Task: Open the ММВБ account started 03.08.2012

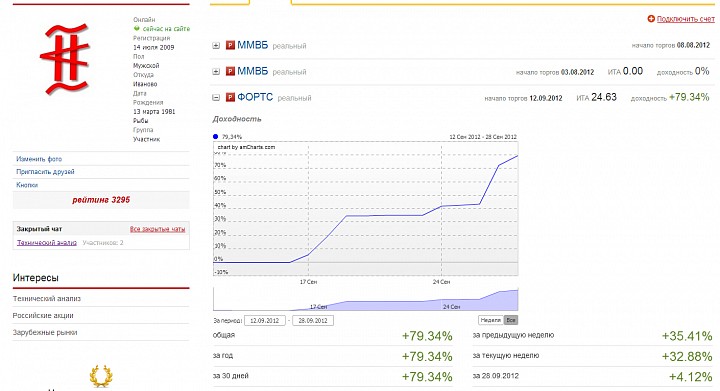Action: [x=253, y=72]
